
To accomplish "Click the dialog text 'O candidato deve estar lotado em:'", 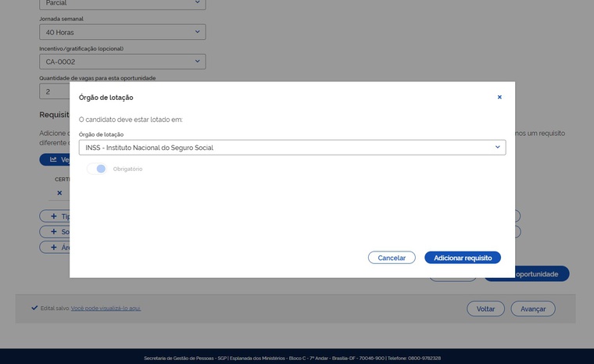I will pos(131,120).
